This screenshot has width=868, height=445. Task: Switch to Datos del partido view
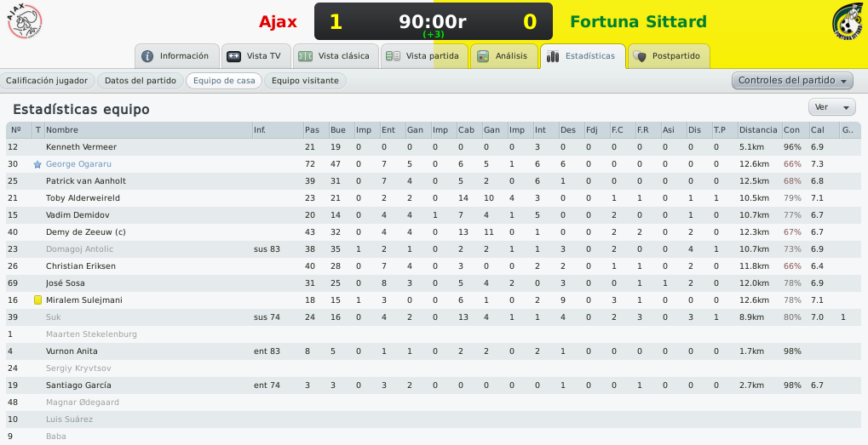140,81
